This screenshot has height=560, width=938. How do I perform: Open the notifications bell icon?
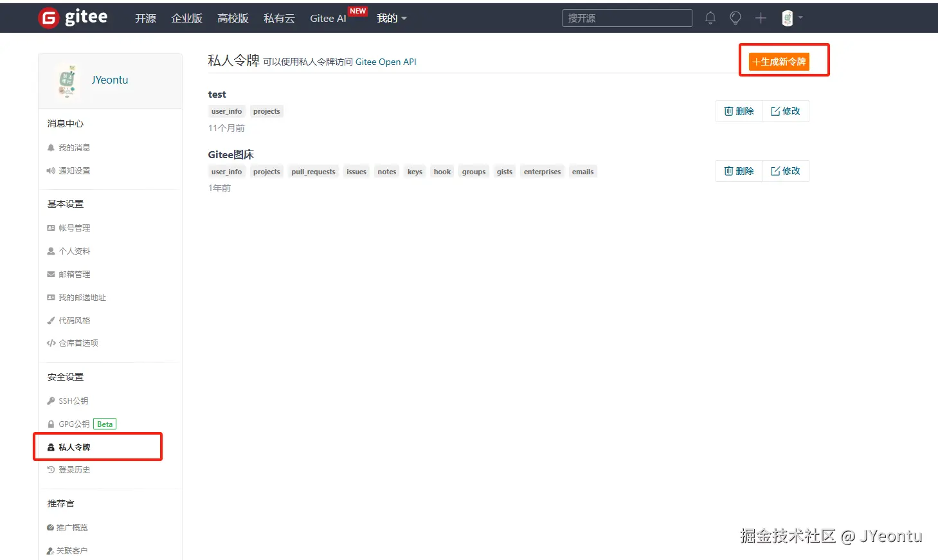710,18
